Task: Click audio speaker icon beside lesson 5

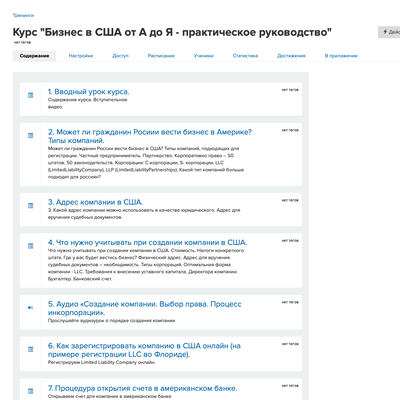Action: pyautogui.click(x=30, y=308)
